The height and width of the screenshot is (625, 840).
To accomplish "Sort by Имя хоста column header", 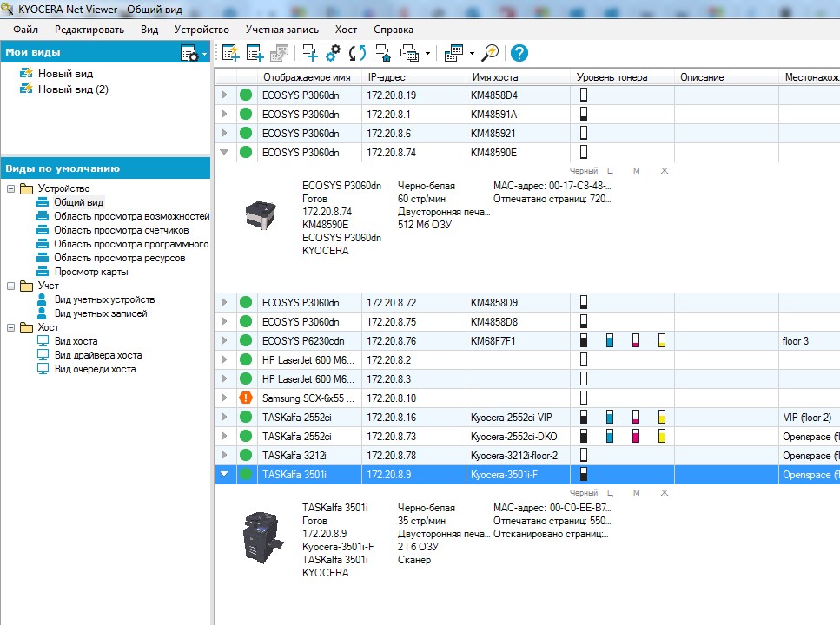I will tap(519, 77).
